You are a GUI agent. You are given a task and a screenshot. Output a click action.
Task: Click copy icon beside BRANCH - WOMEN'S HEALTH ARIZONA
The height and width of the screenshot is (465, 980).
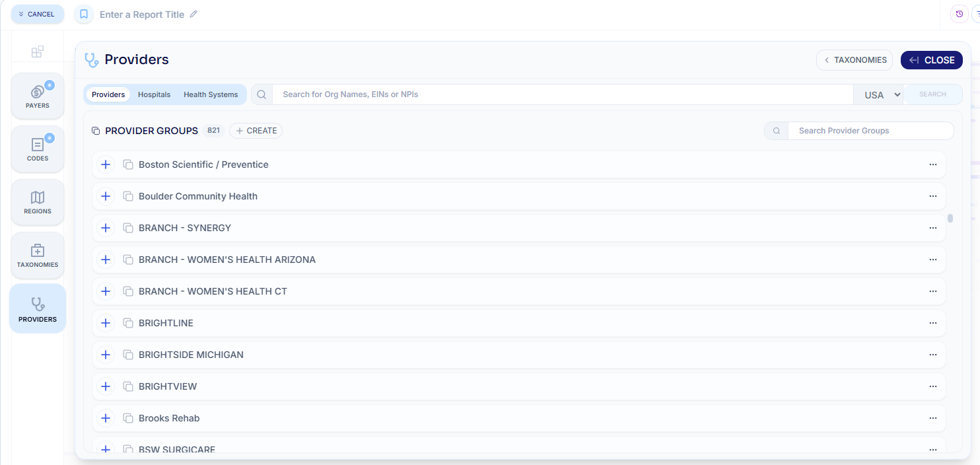(128, 260)
